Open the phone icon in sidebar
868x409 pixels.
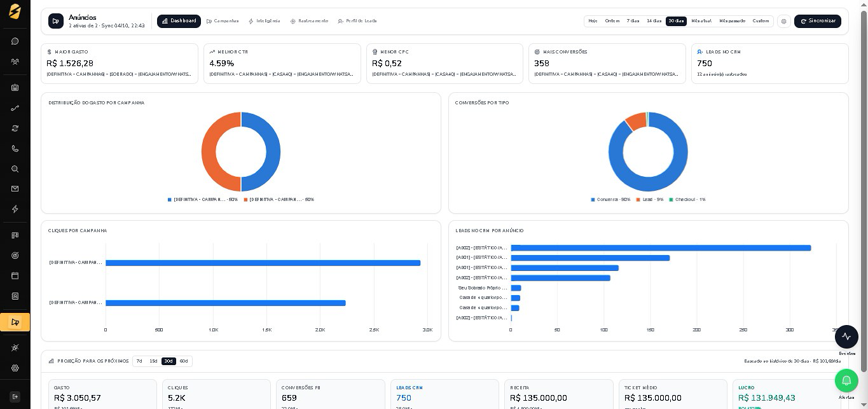pos(15,148)
